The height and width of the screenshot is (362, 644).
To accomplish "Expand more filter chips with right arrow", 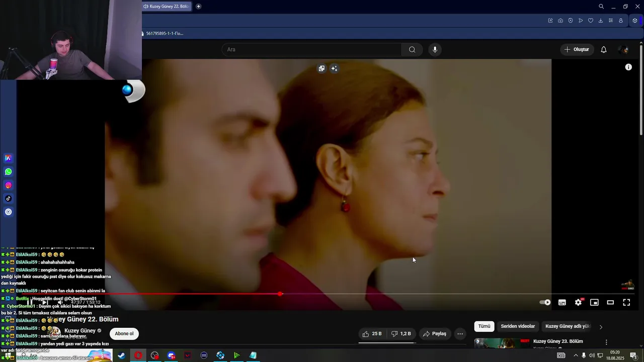I will pyautogui.click(x=601, y=327).
